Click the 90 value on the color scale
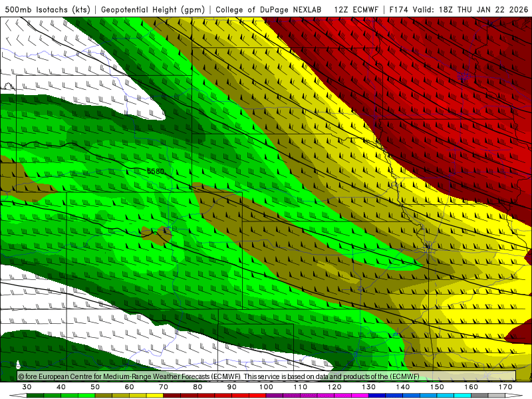This screenshot has height=399, width=532. point(232,387)
